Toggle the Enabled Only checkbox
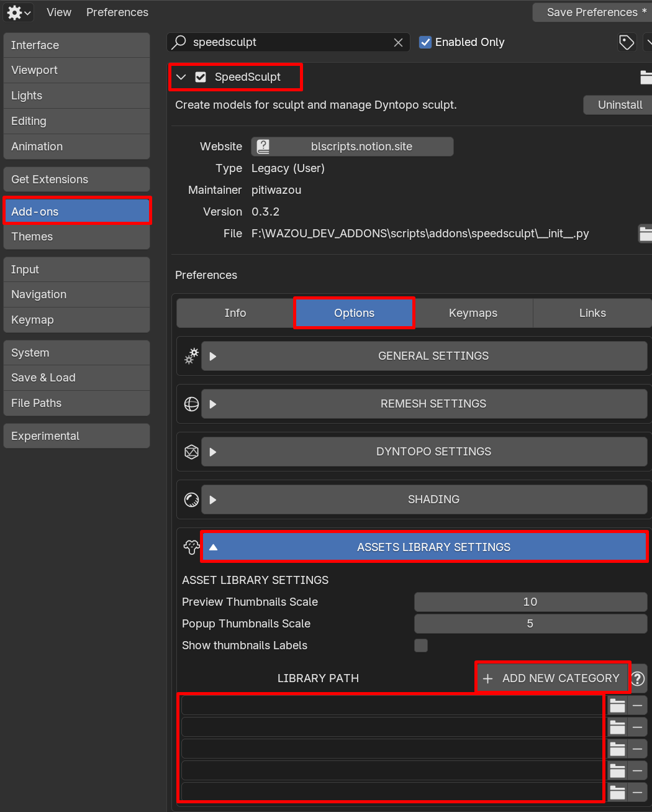The image size is (652, 812). (x=425, y=42)
